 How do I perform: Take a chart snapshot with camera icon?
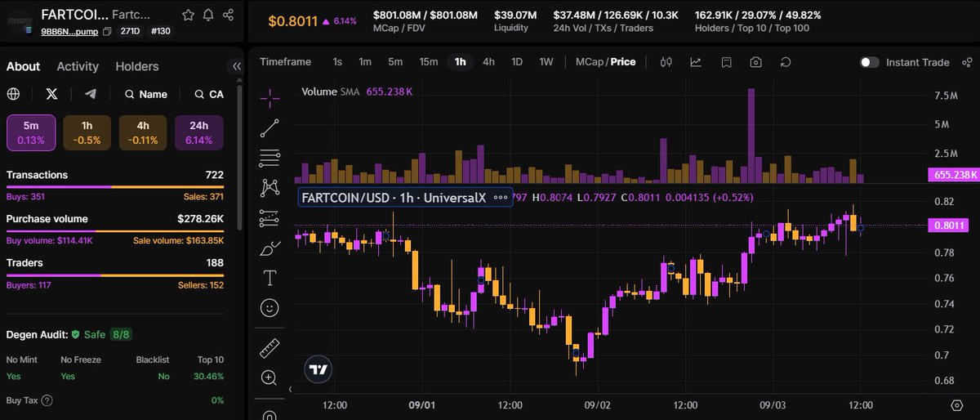tap(756, 62)
